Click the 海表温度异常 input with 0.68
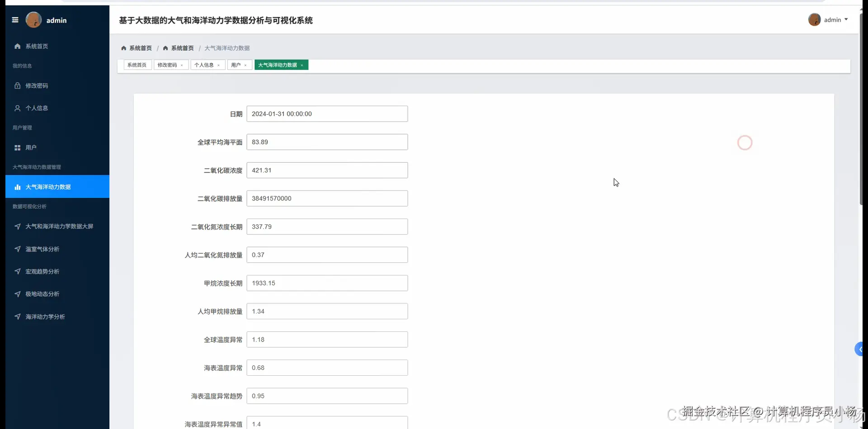 [x=327, y=368]
